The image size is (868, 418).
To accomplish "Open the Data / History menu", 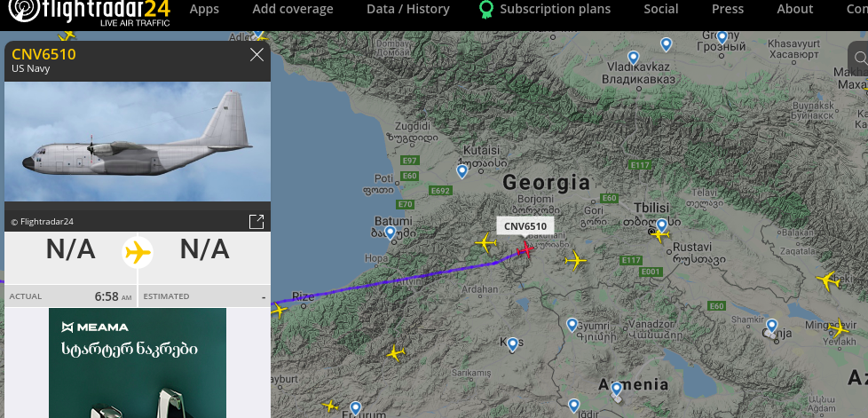I will click(x=407, y=9).
